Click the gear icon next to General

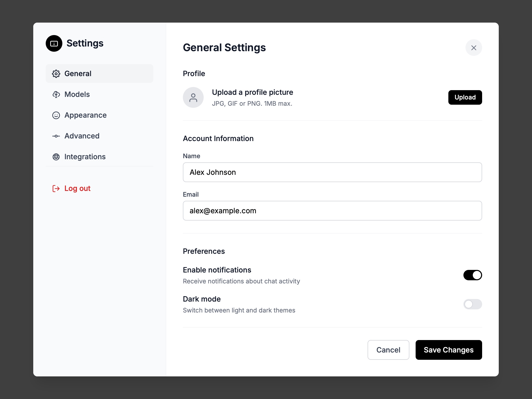coord(56,74)
